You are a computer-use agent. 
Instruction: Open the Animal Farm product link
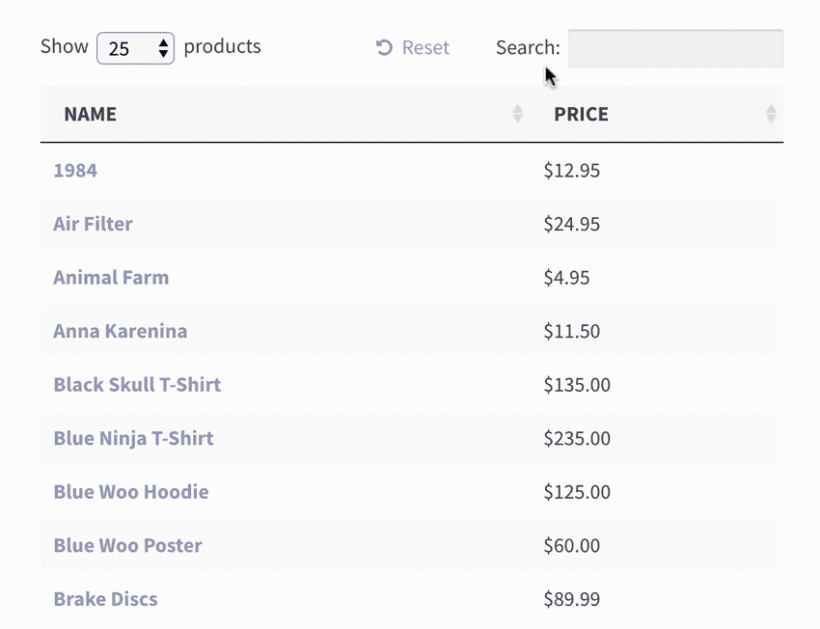pyautogui.click(x=111, y=278)
